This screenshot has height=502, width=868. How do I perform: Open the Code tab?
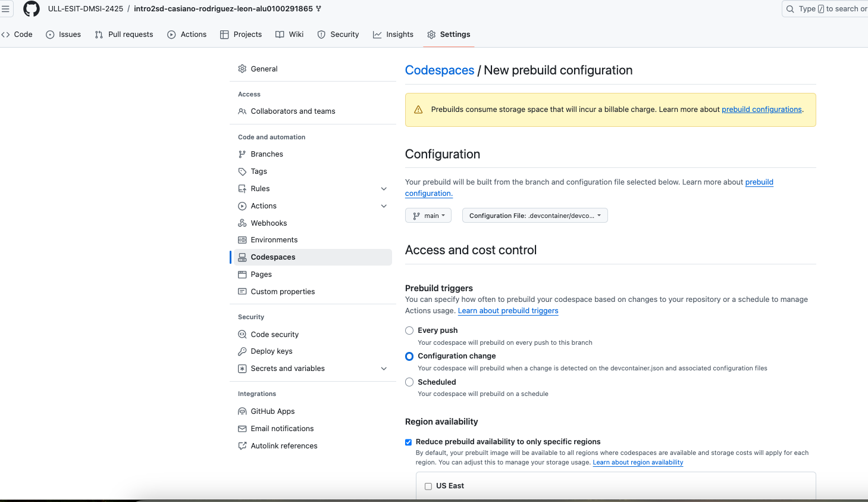[x=17, y=35]
